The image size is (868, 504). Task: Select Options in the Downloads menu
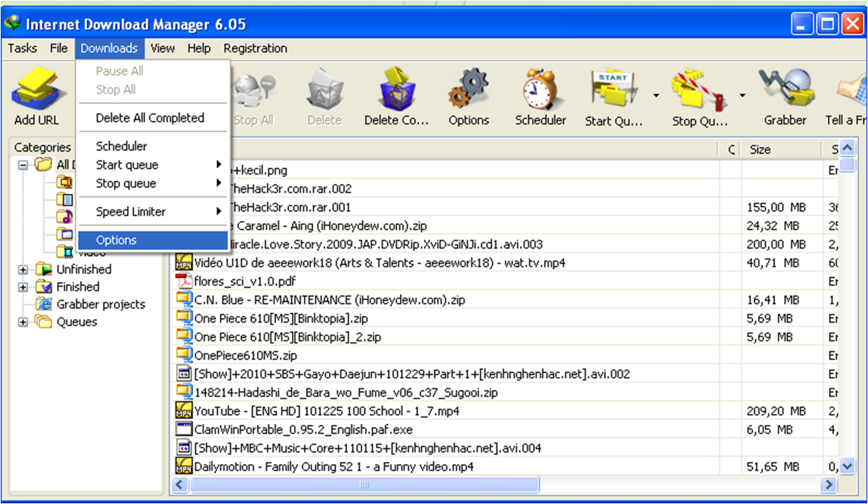click(153, 240)
